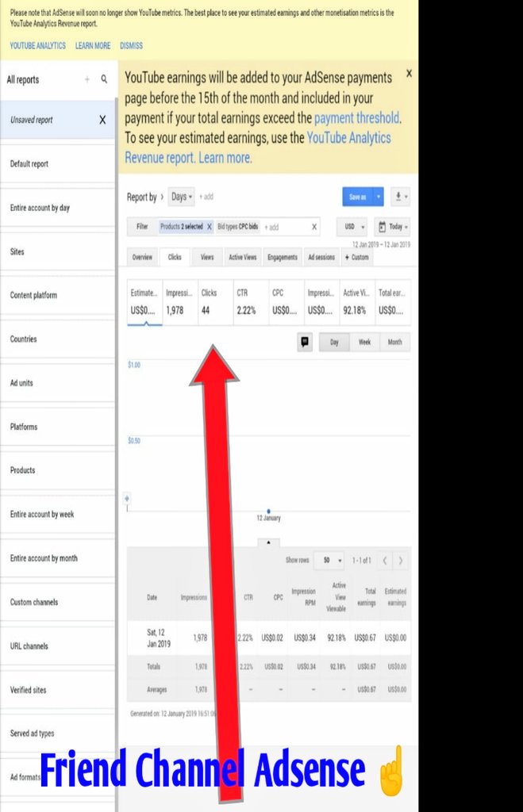Open the Served ad types report
The height and width of the screenshot is (812, 523).
pyautogui.click(x=57, y=733)
